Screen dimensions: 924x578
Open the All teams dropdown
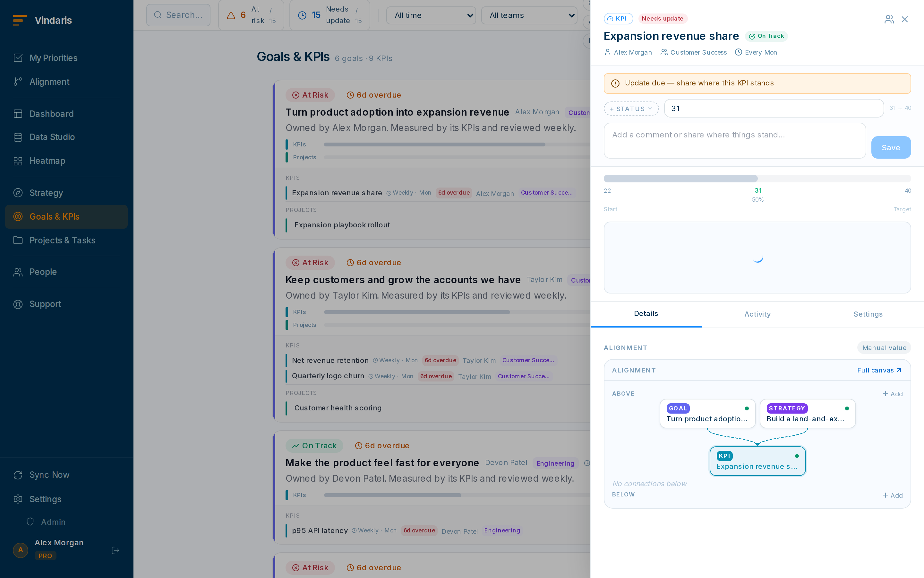529,15
